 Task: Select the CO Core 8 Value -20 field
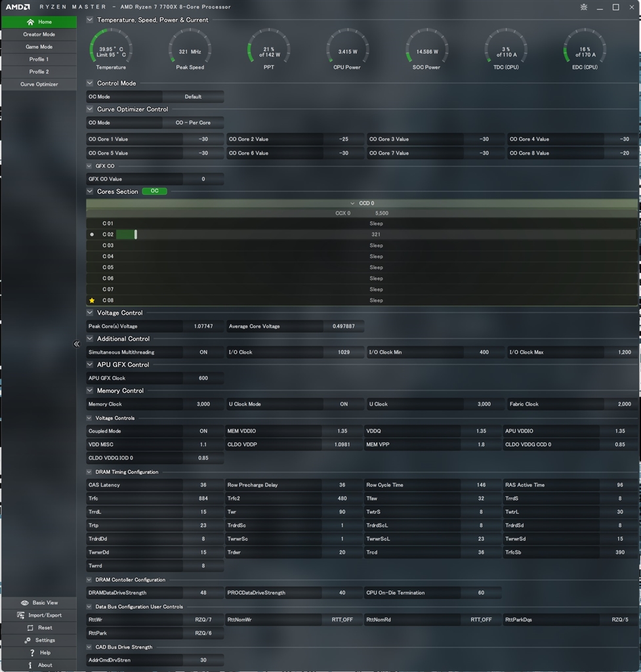[x=573, y=153]
